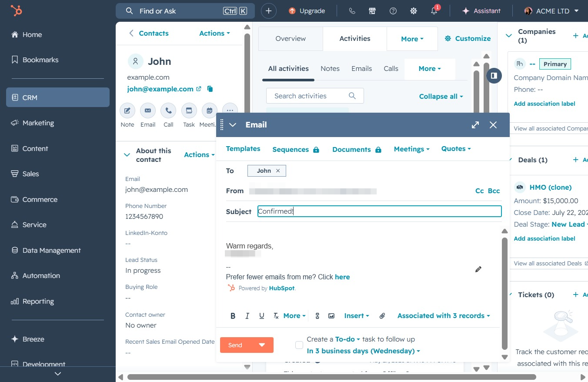Open More formatting options dropdown

[x=294, y=316]
